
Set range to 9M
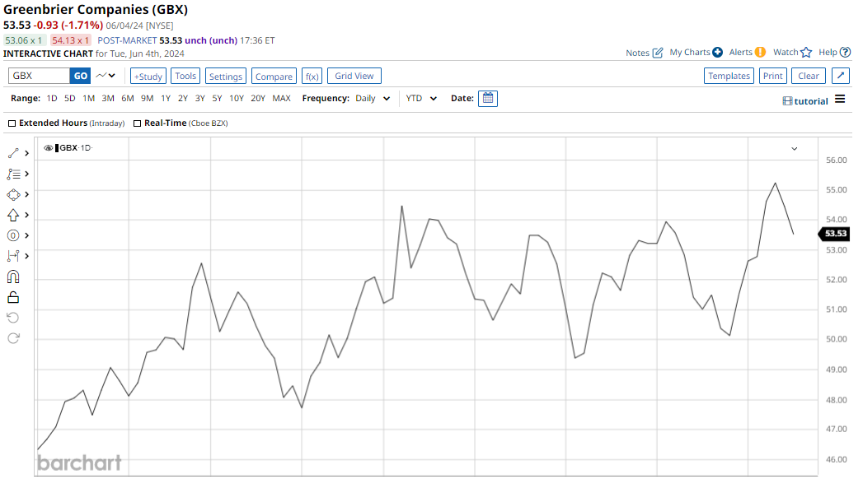point(147,99)
